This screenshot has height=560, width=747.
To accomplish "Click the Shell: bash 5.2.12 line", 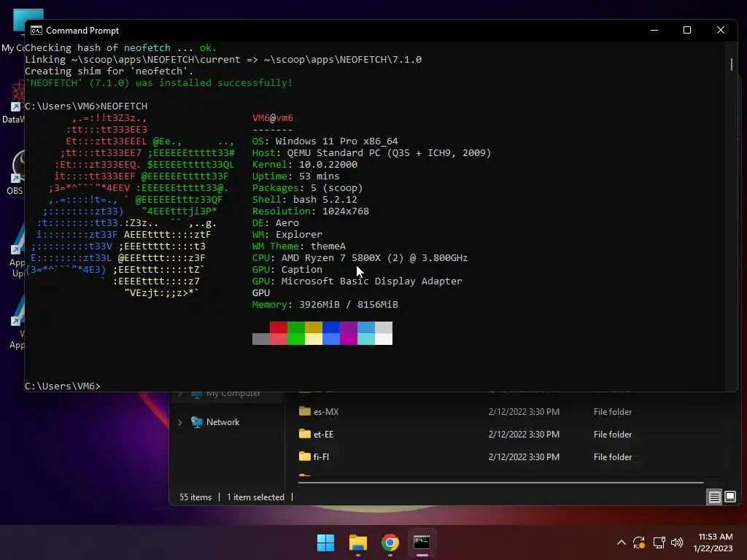I will (304, 200).
